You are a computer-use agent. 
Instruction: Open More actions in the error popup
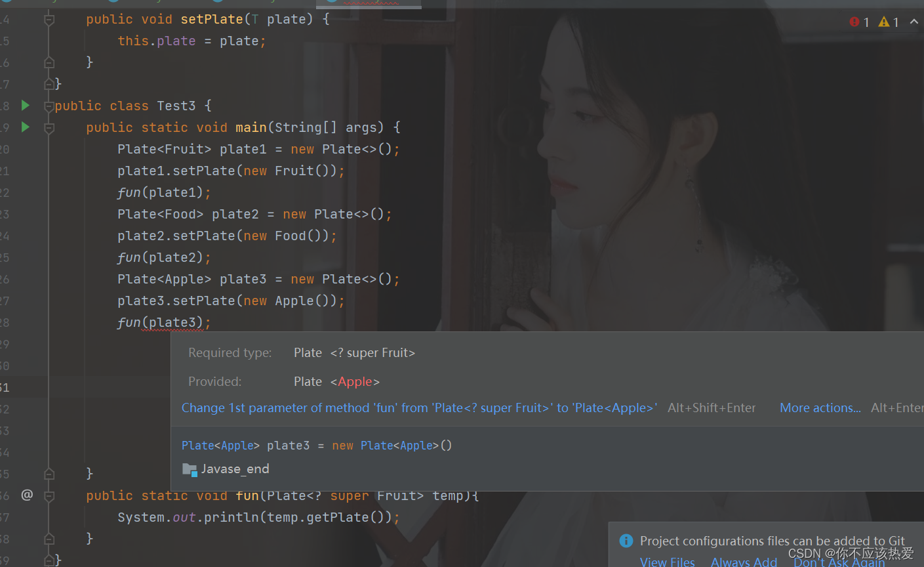tap(820, 408)
